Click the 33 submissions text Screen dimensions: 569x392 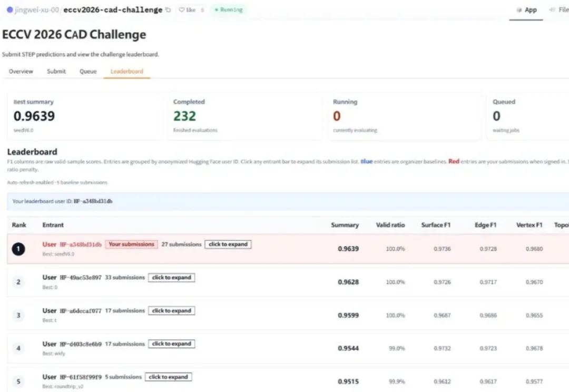tap(125, 278)
